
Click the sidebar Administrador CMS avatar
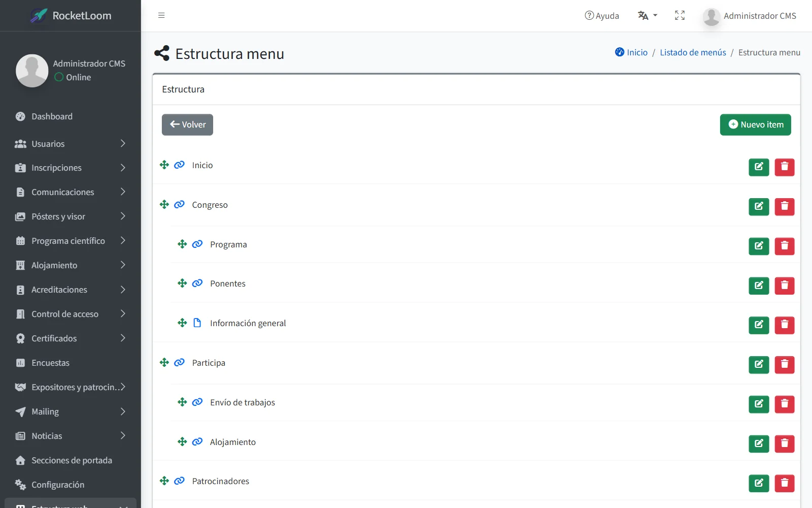click(x=32, y=71)
